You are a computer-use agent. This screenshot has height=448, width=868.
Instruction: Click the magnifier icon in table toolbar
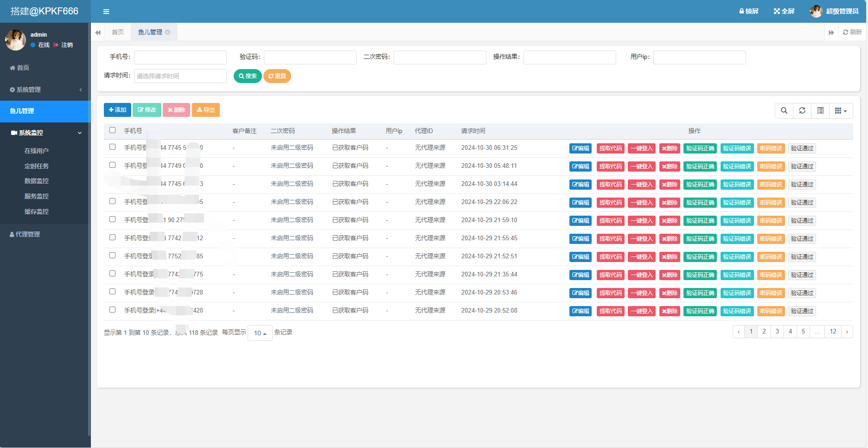[784, 110]
